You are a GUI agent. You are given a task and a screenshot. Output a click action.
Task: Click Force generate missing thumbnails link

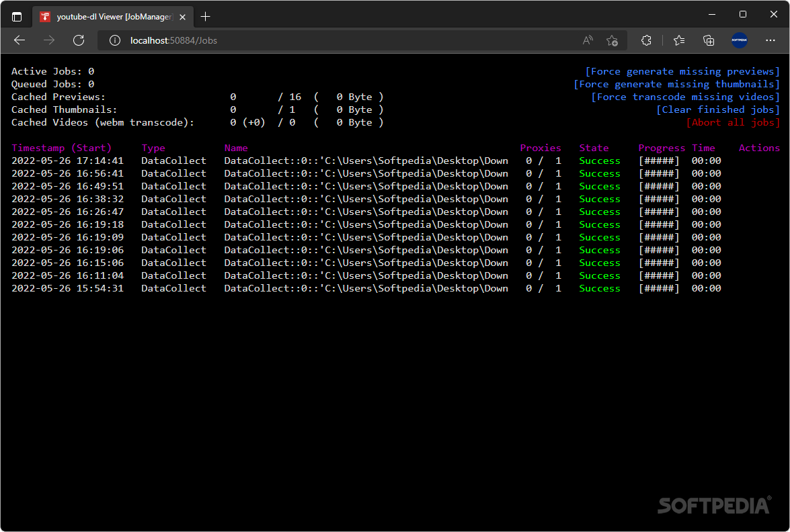click(676, 84)
